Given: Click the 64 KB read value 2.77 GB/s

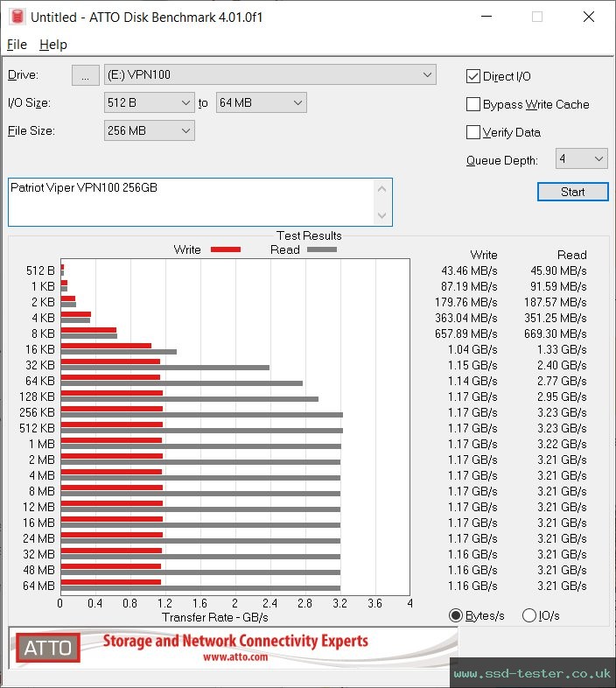Looking at the screenshot, I should [x=562, y=382].
